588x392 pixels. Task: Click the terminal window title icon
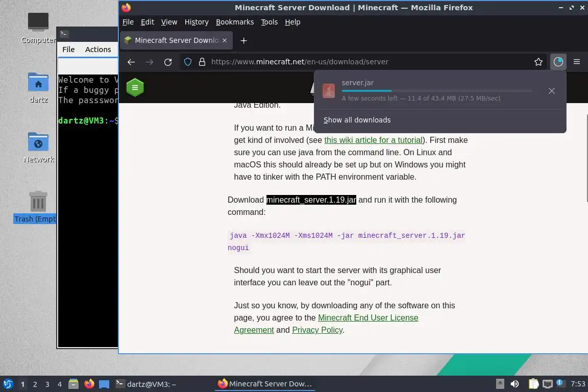pyautogui.click(x=64, y=34)
